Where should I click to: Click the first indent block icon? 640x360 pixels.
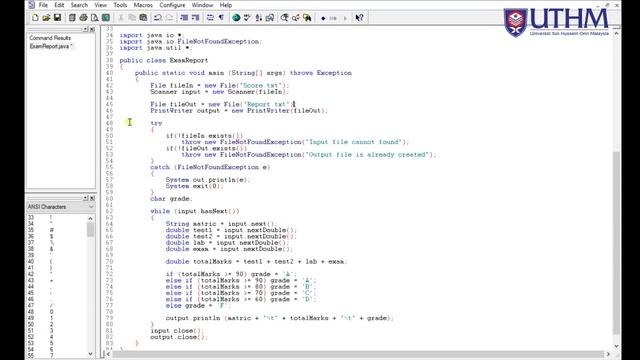[184, 18]
